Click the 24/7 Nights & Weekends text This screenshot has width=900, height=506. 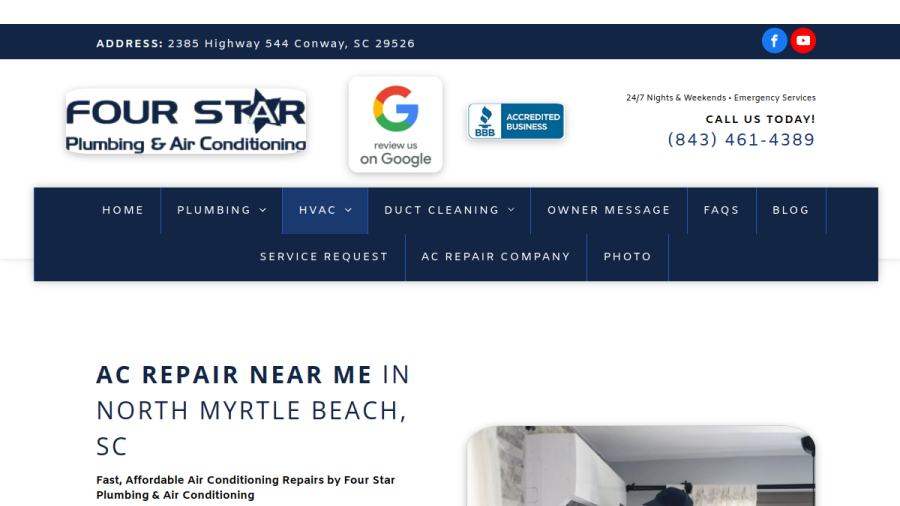(x=721, y=98)
